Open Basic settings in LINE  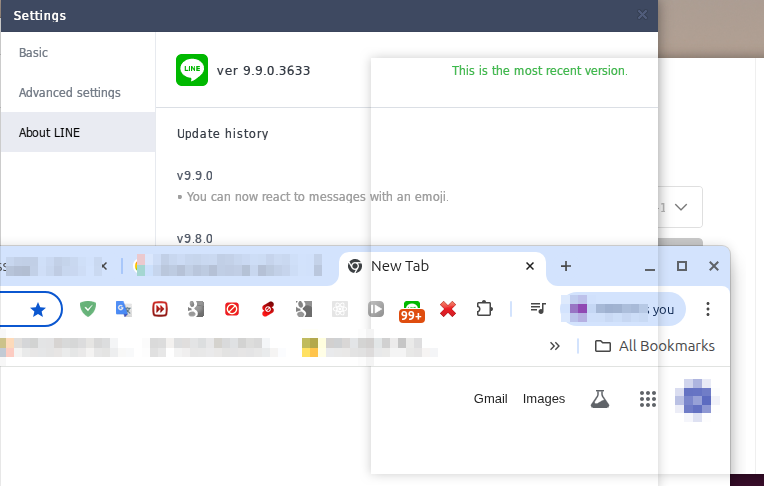click(x=33, y=53)
